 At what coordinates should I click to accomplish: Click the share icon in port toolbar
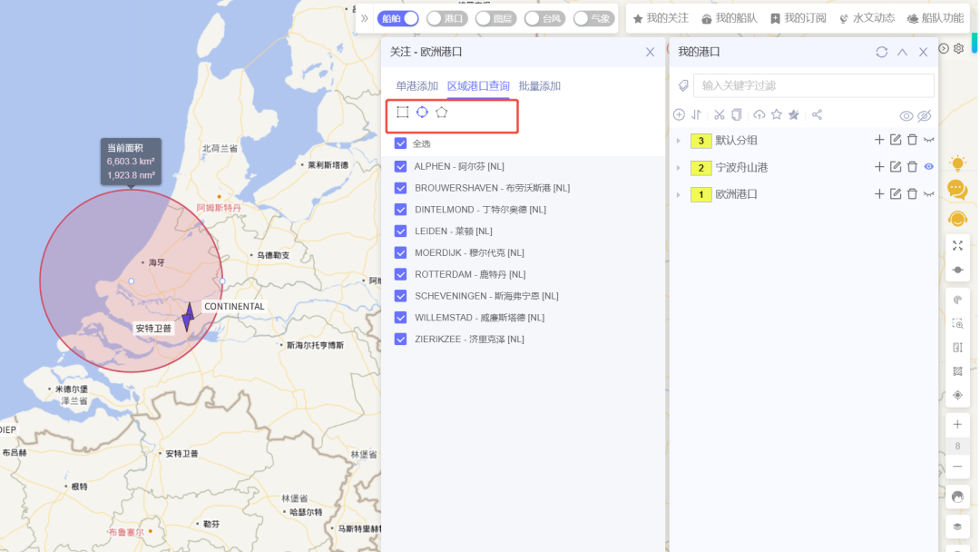pyautogui.click(x=817, y=114)
